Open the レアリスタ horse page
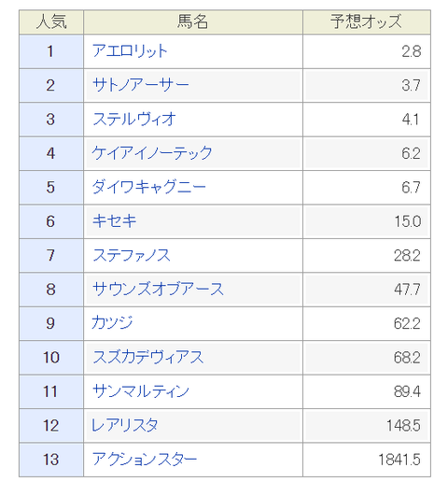Screen dimensions: 448x482 pos(125,425)
